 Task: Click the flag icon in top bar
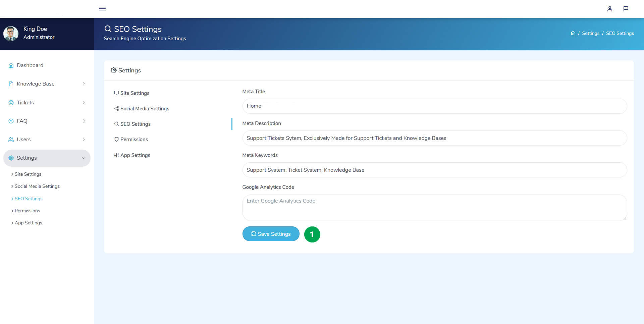coord(626,9)
